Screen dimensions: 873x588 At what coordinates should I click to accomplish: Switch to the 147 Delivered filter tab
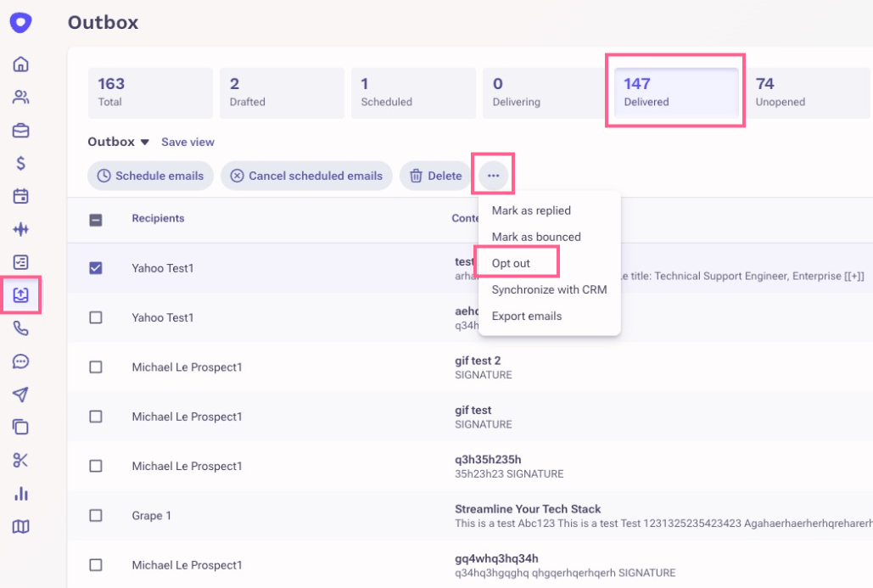676,93
